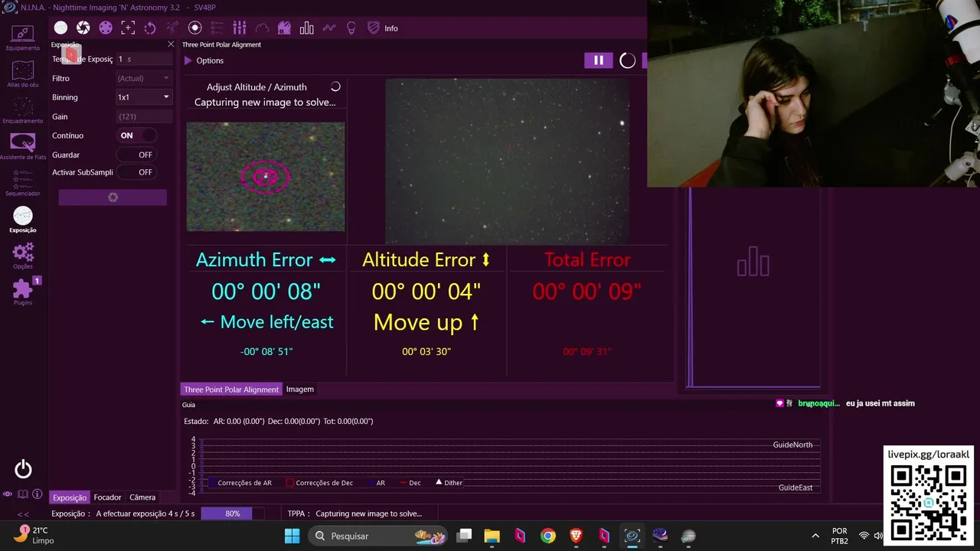This screenshot has width=980, height=551.
Task: Click the cloud weather toolbar icon
Action: (x=262, y=28)
